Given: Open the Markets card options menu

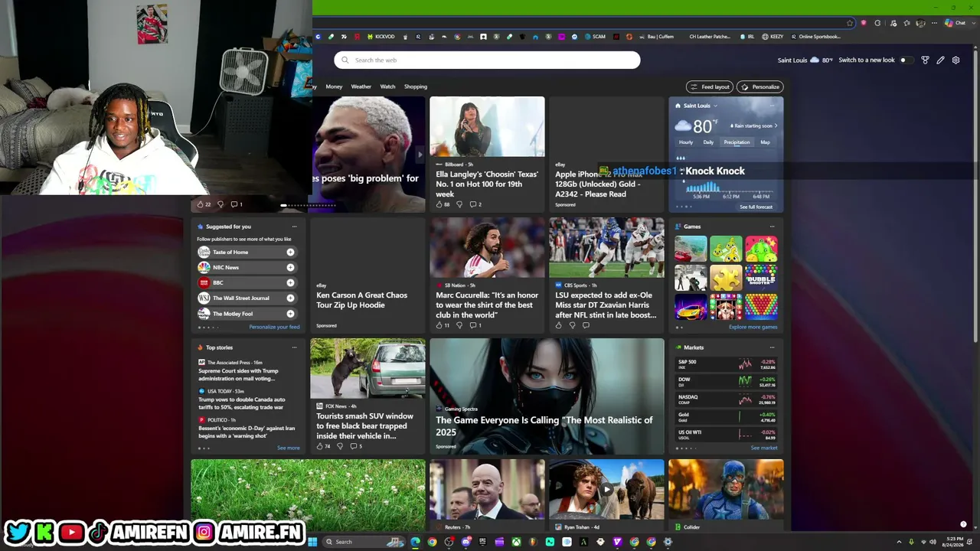Looking at the screenshot, I should [x=772, y=347].
